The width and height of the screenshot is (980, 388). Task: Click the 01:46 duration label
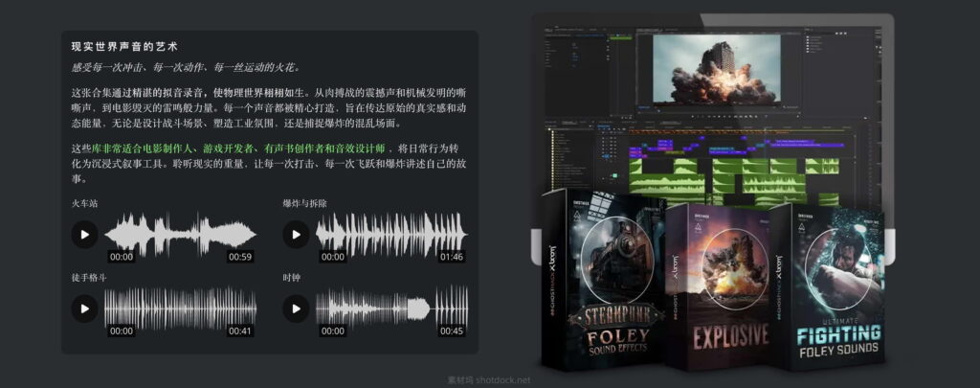pyautogui.click(x=452, y=257)
